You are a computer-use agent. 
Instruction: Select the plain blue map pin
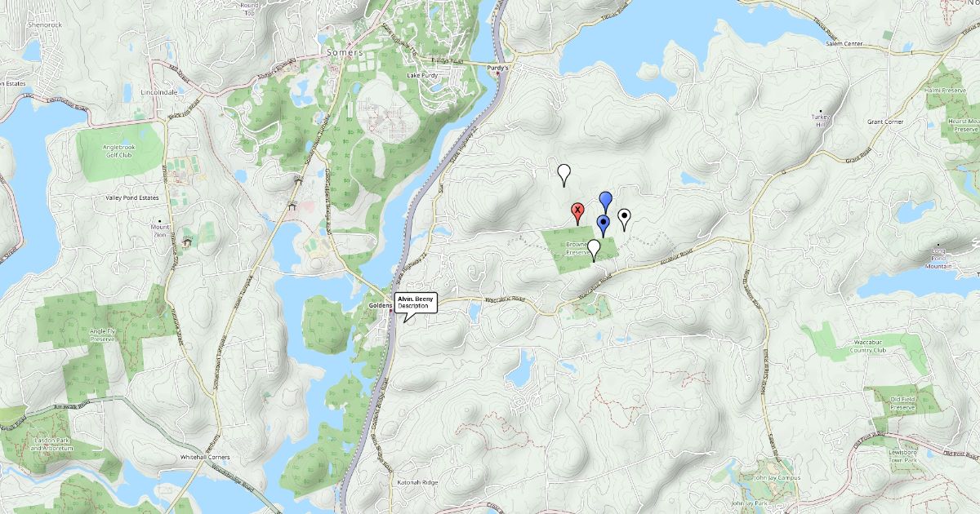click(606, 202)
